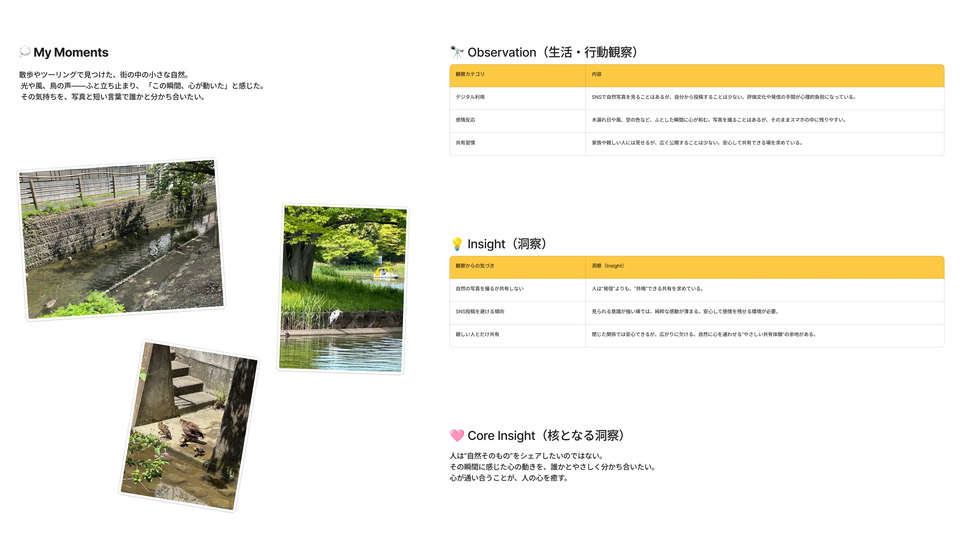The width and height of the screenshot is (980, 551).
Task: Select the Insight（洞察）heading
Action: coord(507,244)
